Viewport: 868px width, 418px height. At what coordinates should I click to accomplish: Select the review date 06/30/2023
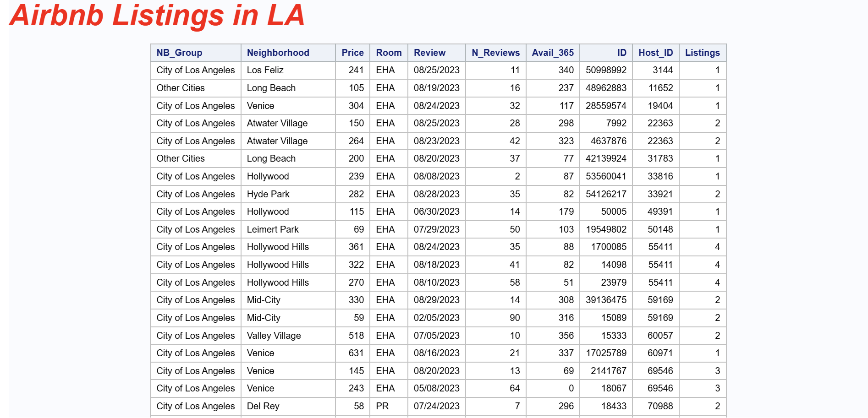coord(437,212)
